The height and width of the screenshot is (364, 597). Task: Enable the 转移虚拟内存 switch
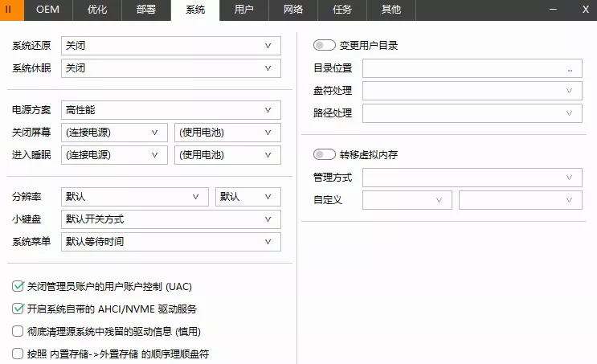(x=325, y=155)
